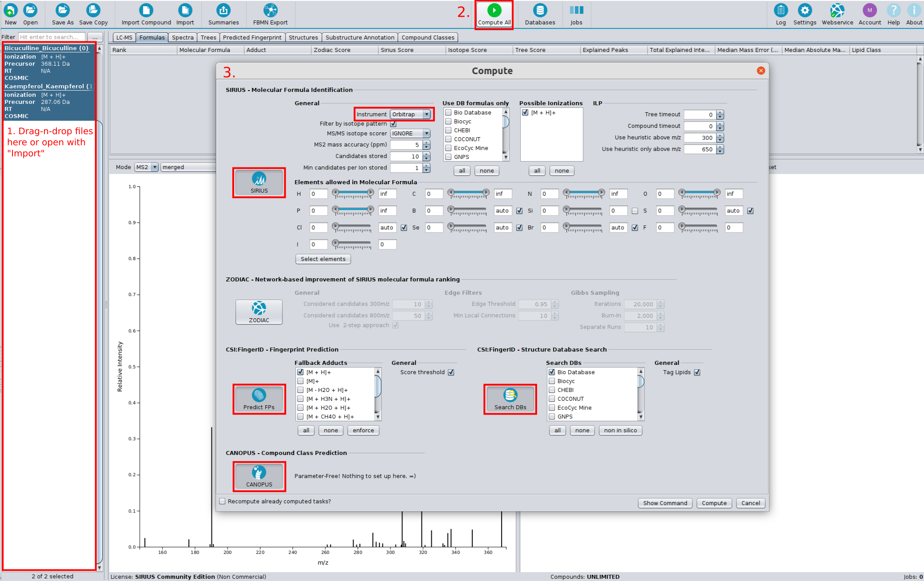The width and height of the screenshot is (924, 581).
Task: Adjust Min candidates per Ion stored stepper
Action: click(x=426, y=168)
